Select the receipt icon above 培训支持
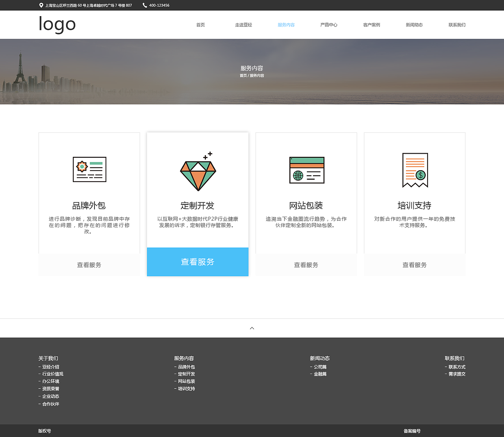The height and width of the screenshot is (437, 504). coord(415,169)
